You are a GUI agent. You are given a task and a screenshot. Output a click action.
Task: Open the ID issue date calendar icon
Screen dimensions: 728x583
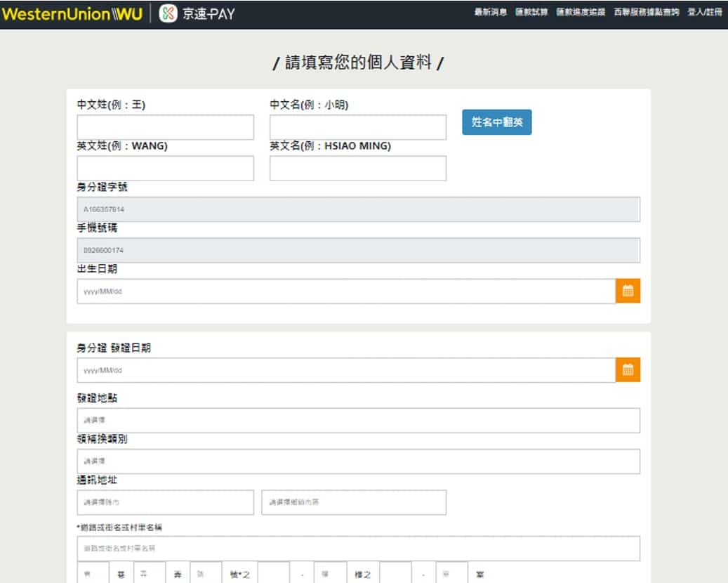point(628,370)
